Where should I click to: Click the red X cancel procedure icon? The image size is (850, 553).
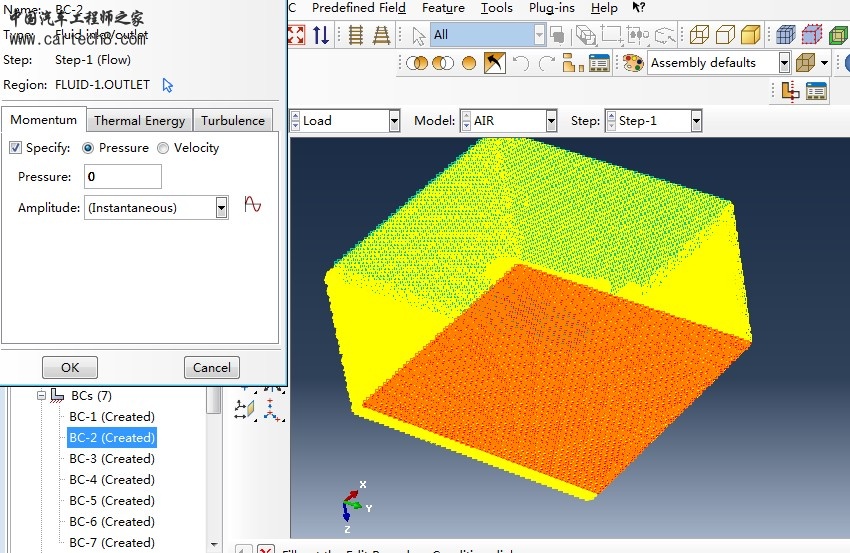[266, 549]
